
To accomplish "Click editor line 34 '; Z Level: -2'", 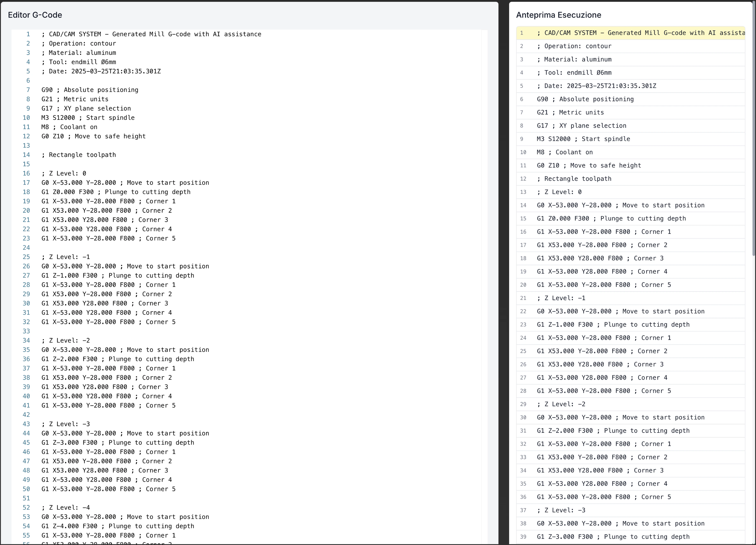I will point(66,340).
